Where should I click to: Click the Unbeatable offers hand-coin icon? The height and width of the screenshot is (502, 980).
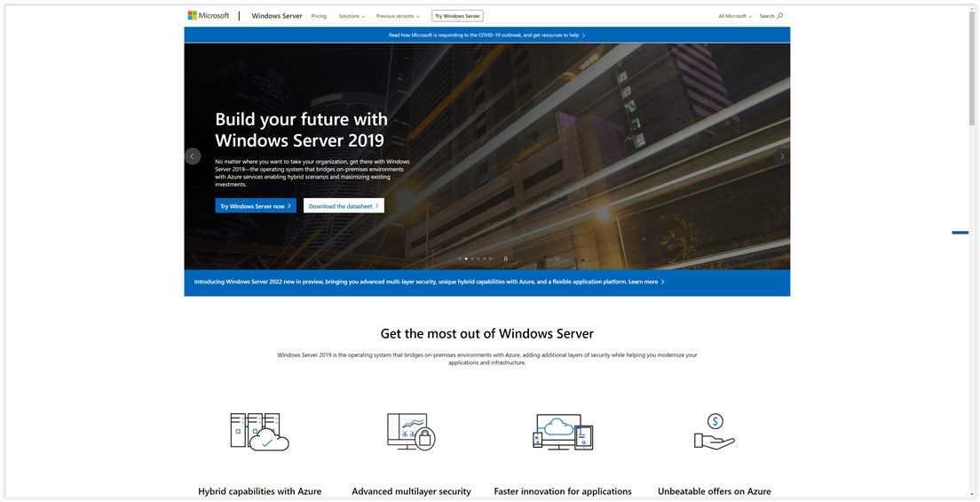715,431
